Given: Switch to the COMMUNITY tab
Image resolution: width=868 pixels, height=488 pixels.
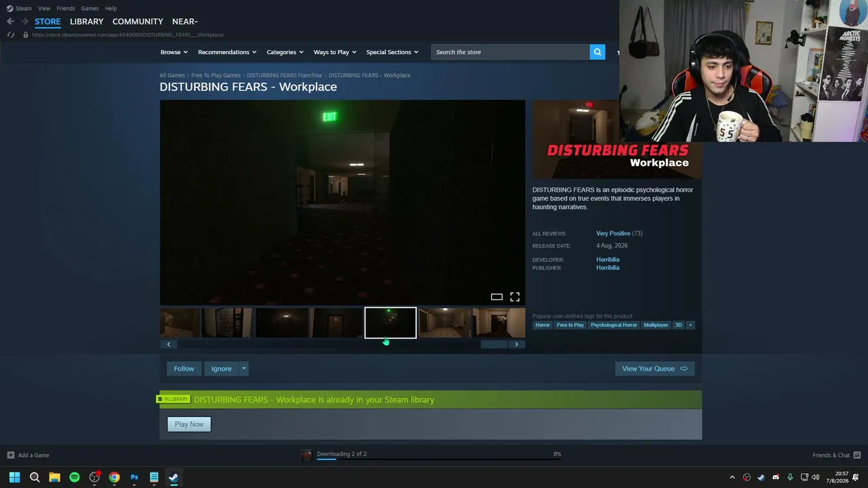Looking at the screenshot, I should click(x=138, y=22).
